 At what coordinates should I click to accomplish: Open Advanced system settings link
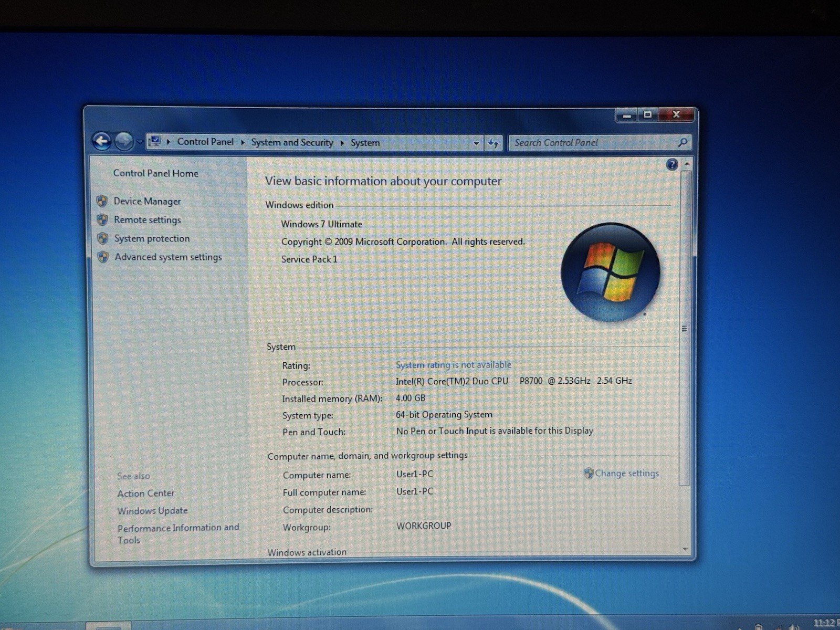(x=169, y=257)
